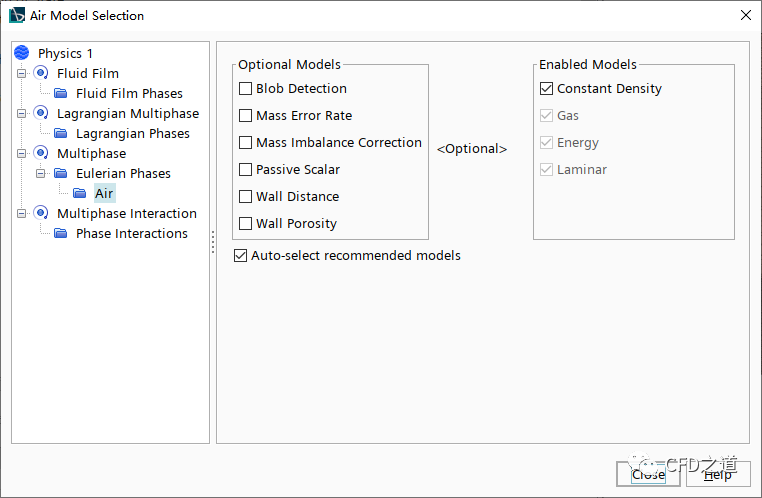Select the Multiphase Interaction tree item
This screenshot has width=762, height=498.
pos(126,213)
